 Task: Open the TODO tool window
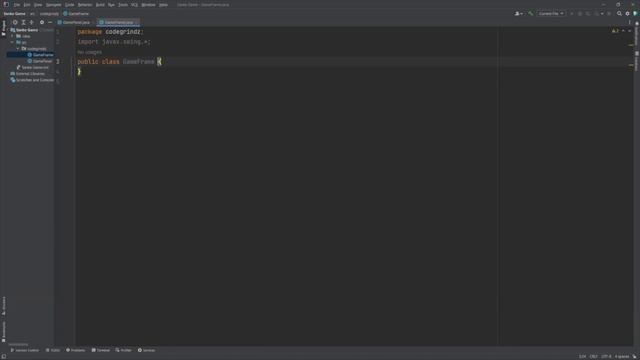pyautogui.click(x=53, y=350)
